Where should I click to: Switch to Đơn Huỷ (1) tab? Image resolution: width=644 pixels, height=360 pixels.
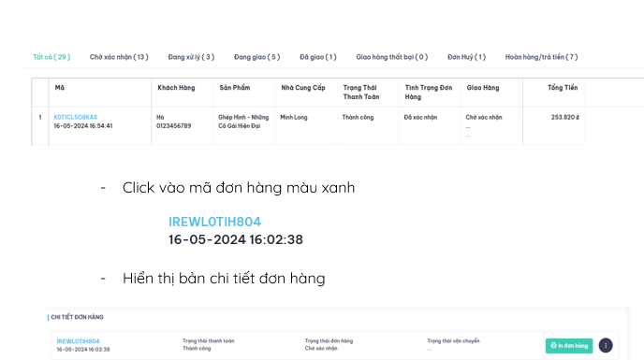click(466, 57)
